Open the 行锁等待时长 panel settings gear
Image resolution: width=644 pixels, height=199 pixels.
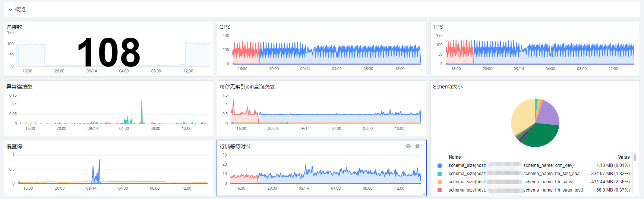417,146
